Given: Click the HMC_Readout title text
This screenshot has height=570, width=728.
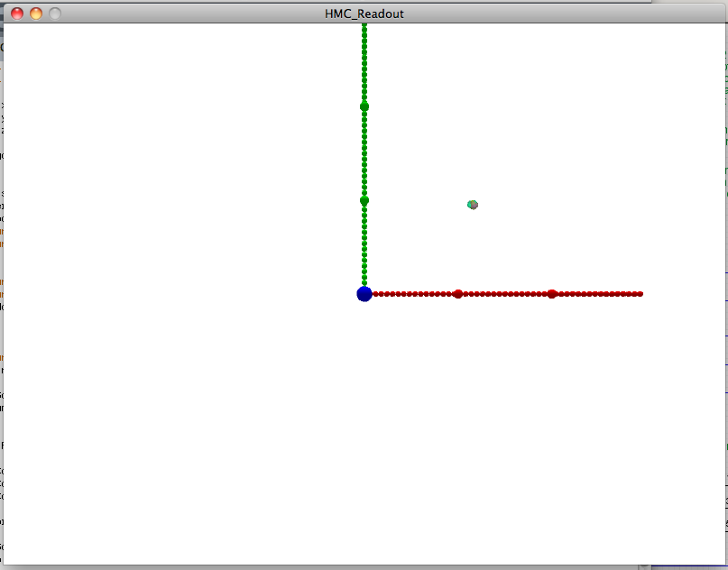Looking at the screenshot, I should (364, 14).
